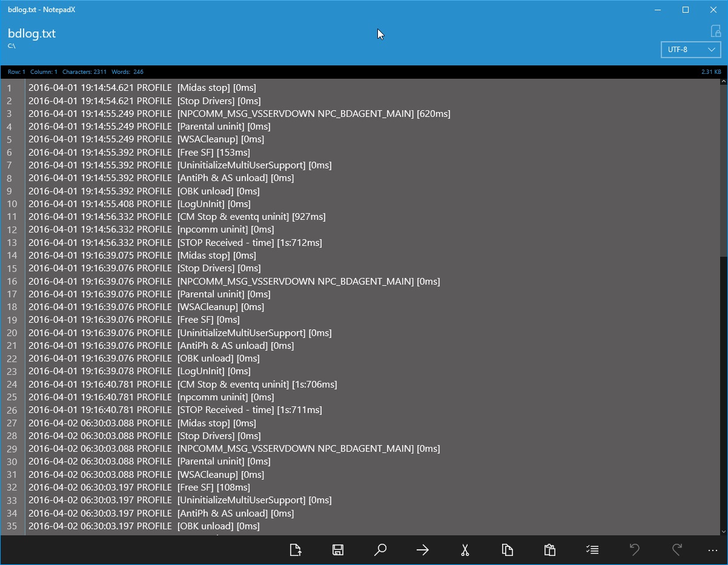
Task: Toggle read-only mode via the lock document icon
Action: click(715, 31)
